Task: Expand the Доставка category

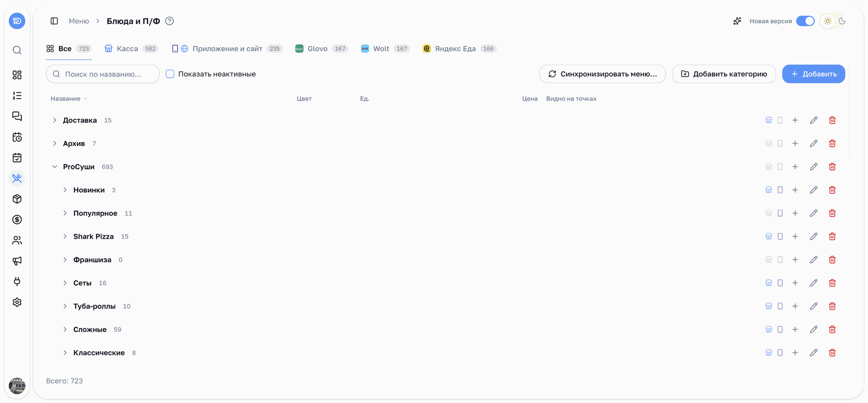Action: 55,120
